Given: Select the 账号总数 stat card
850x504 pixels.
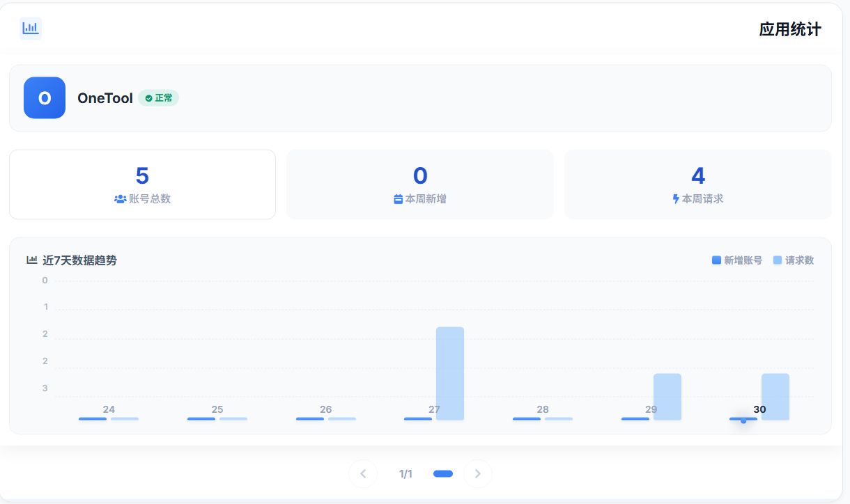Looking at the screenshot, I should pos(142,184).
